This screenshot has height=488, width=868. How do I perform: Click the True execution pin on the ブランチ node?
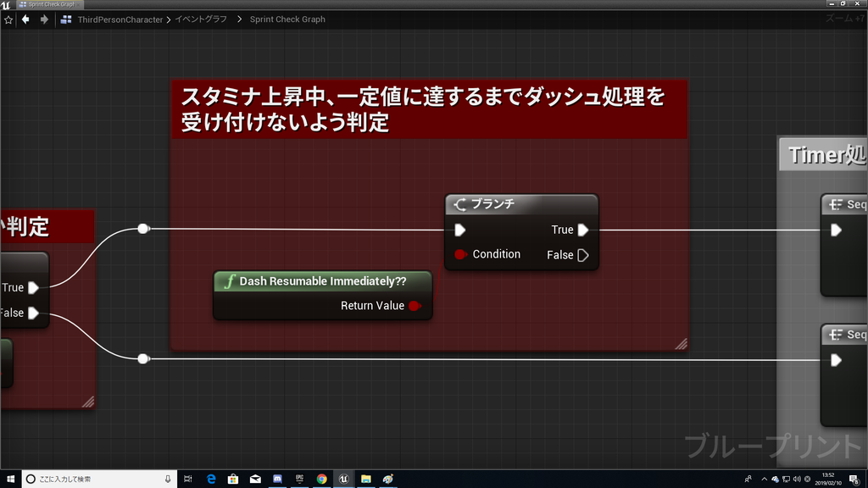tap(584, 229)
